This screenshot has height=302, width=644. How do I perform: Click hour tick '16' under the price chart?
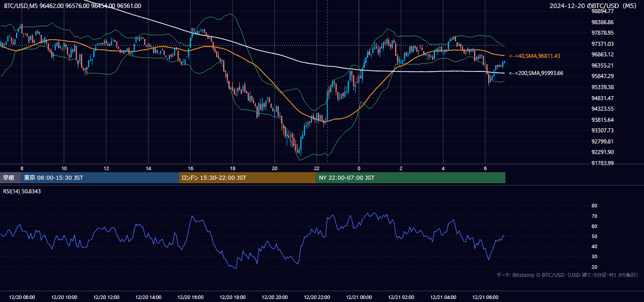click(190, 168)
